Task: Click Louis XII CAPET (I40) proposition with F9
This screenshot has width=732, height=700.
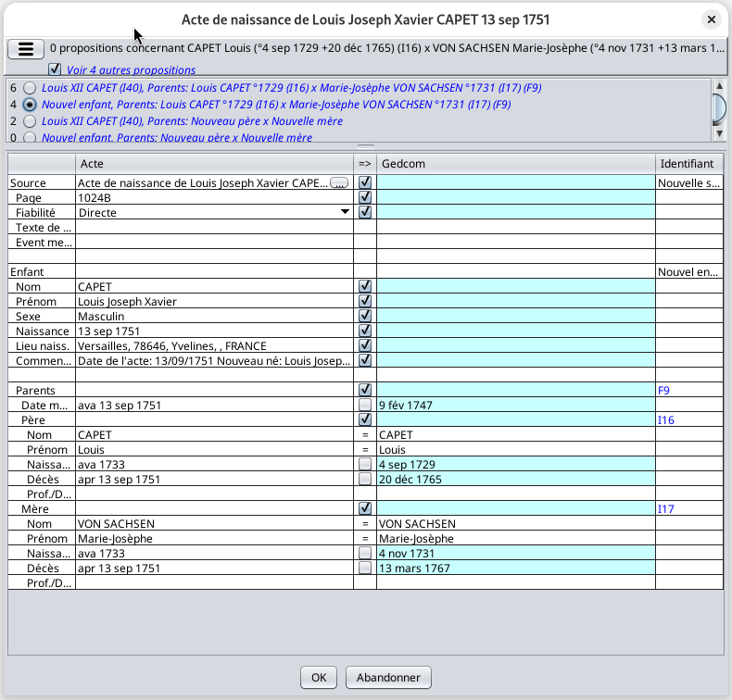Action: (291, 88)
